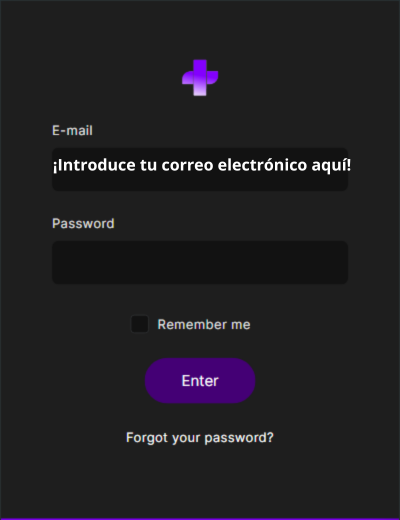This screenshot has width=400, height=520.
Task: Click the purple cross-shaped app logo
Action: (x=200, y=78)
